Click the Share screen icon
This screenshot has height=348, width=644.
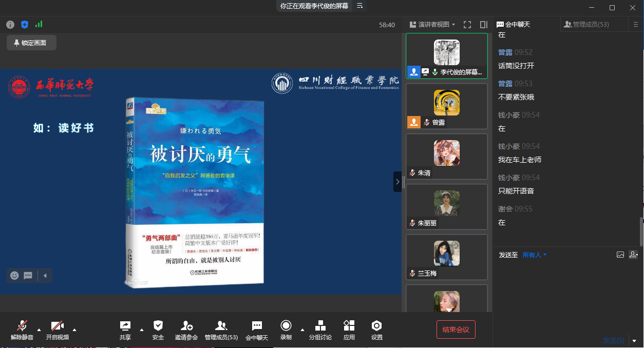125,326
